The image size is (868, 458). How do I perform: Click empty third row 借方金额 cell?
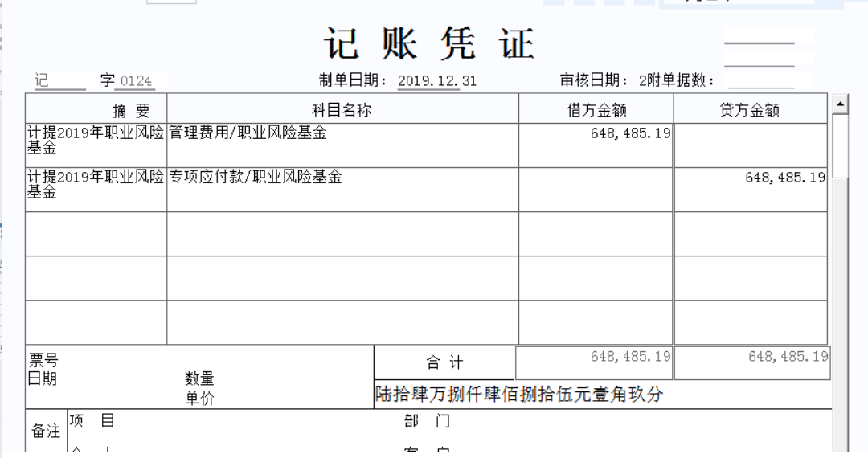[596, 234]
